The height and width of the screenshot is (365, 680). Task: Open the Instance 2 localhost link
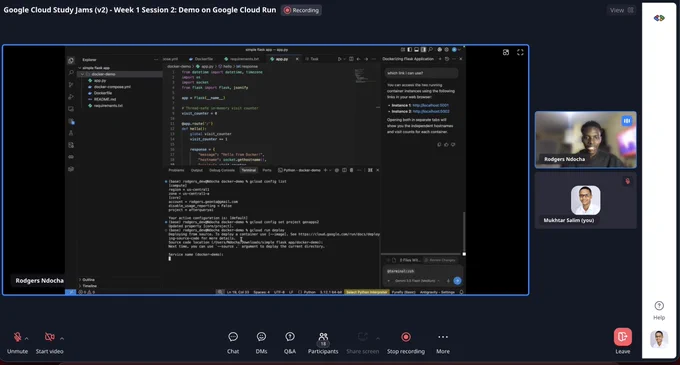pyautogui.click(x=431, y=111)
